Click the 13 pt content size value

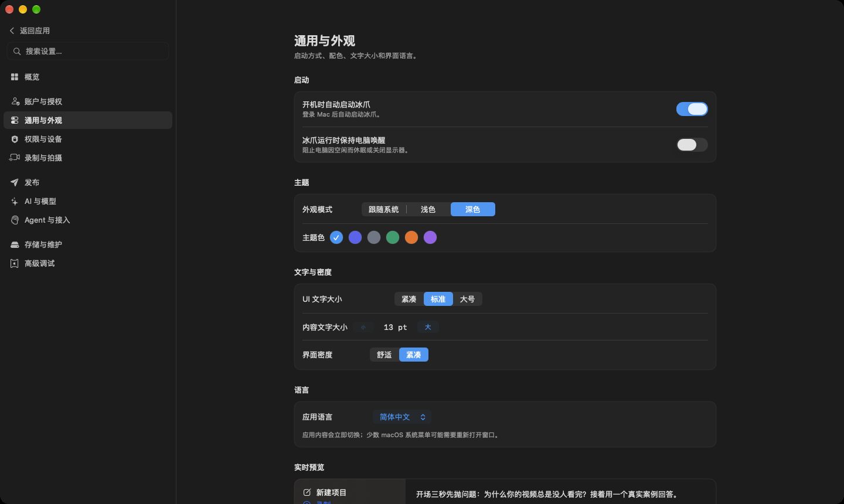(x=395, y=327)
